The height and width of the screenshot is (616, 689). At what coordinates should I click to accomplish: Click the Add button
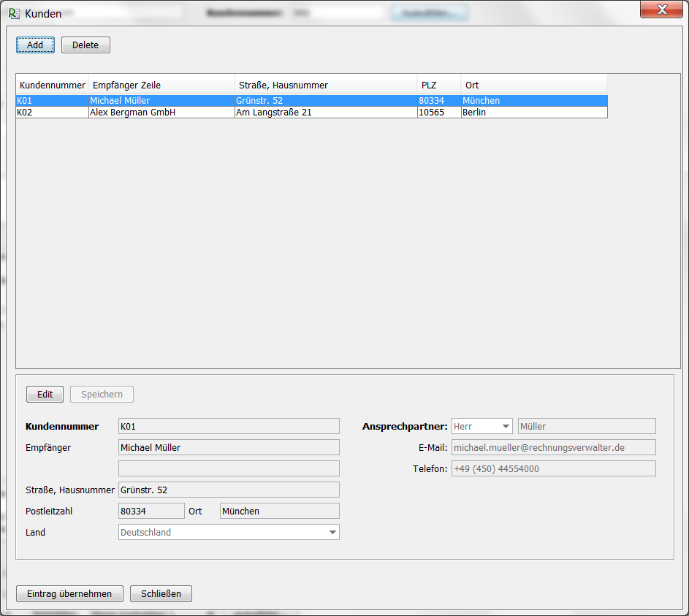[x=35, y=45]
